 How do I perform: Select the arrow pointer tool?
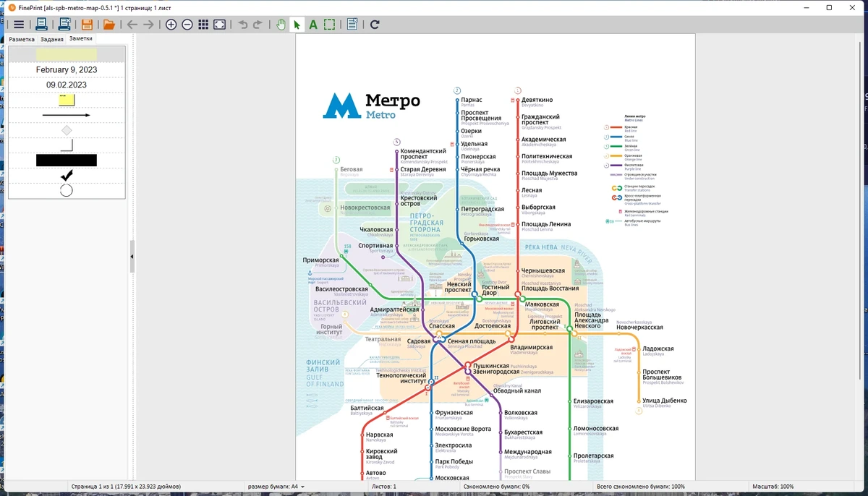coord(297,25)
